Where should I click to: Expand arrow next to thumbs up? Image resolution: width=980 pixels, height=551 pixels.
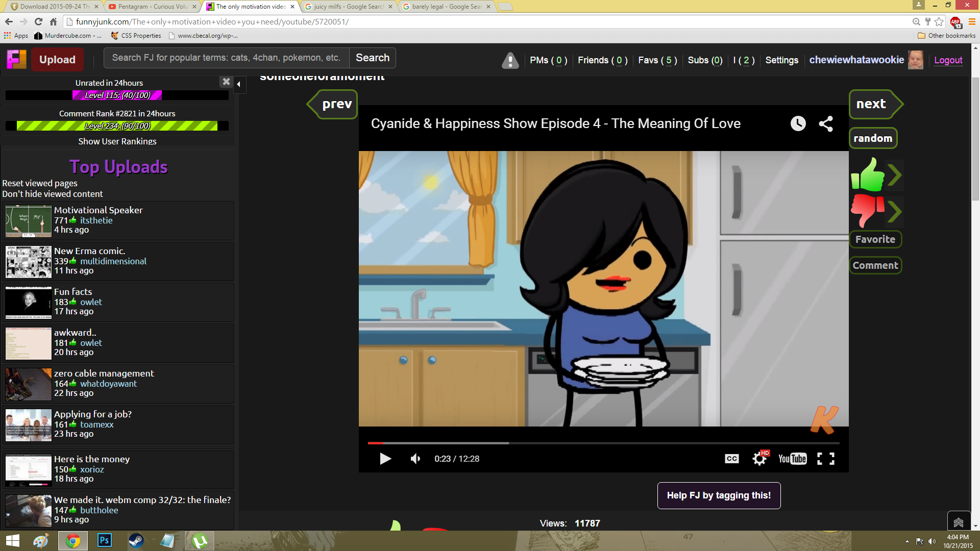pos(894,175)
